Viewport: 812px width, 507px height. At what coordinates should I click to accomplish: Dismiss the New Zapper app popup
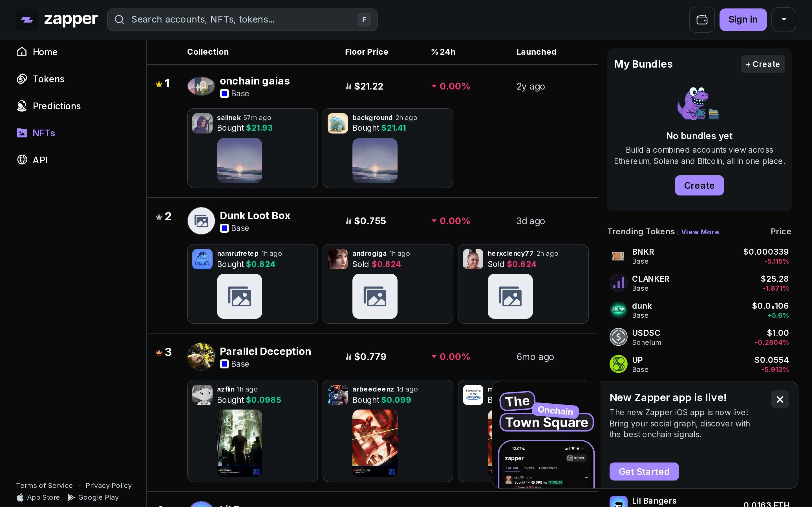[x=780, y=399]
